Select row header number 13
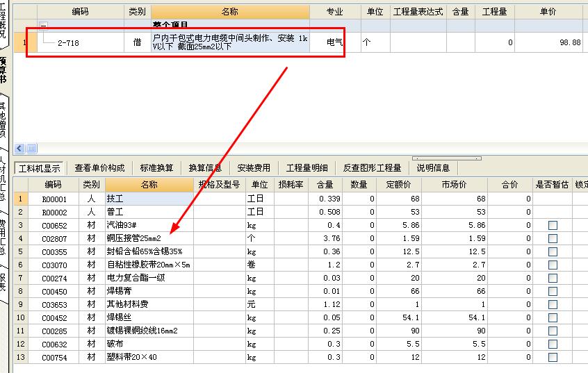The height and width of the screenshot is (373, 588). (x=21, y=357)
